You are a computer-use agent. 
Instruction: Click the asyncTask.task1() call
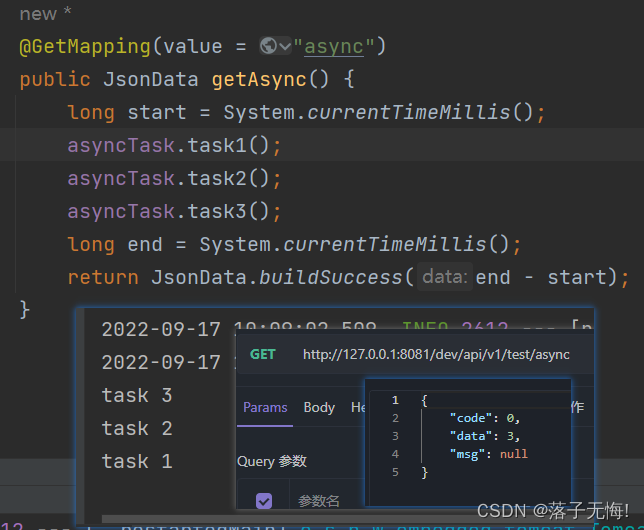pyautogui.click(x=174, y=145)
